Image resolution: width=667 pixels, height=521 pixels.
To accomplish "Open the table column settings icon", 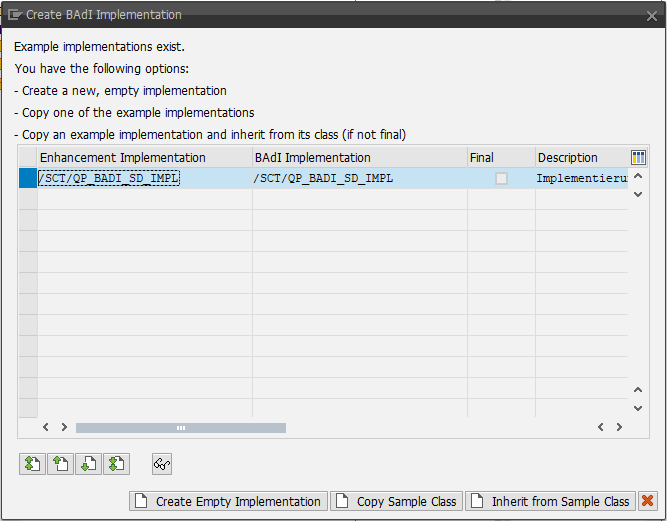I will tap(639, 157).
